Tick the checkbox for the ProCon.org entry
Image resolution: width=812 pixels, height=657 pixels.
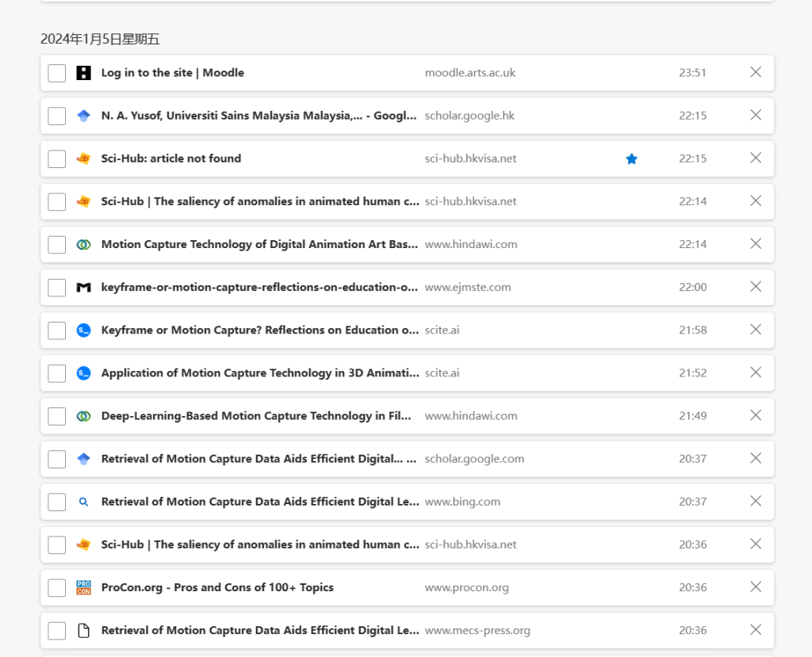tap(57, 587)
